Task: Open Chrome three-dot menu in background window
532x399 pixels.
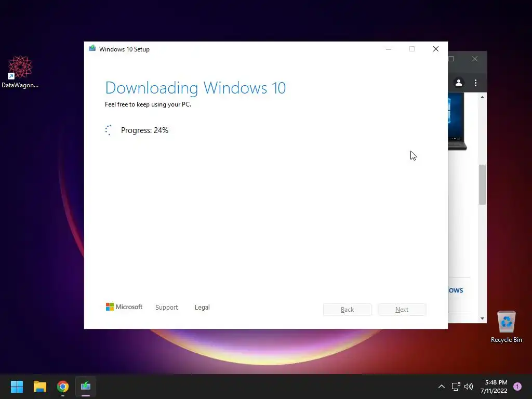Action: (x=476, y=83)
